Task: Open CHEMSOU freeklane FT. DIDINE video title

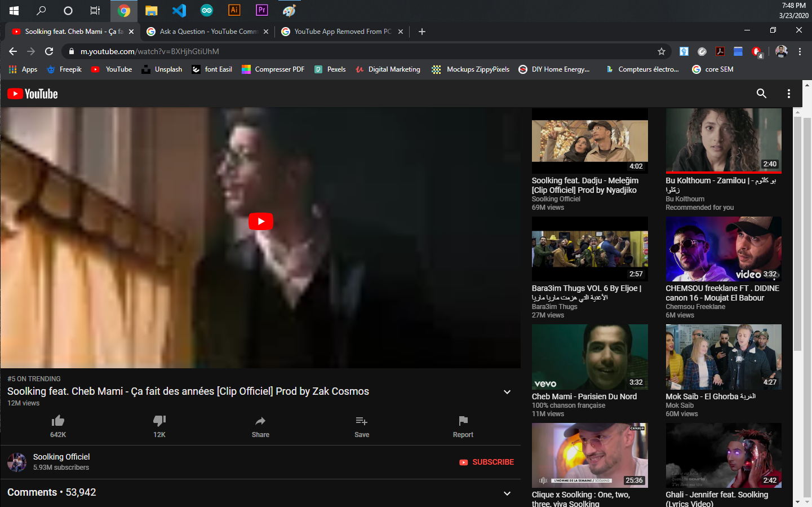Action: tap(722, 293)
